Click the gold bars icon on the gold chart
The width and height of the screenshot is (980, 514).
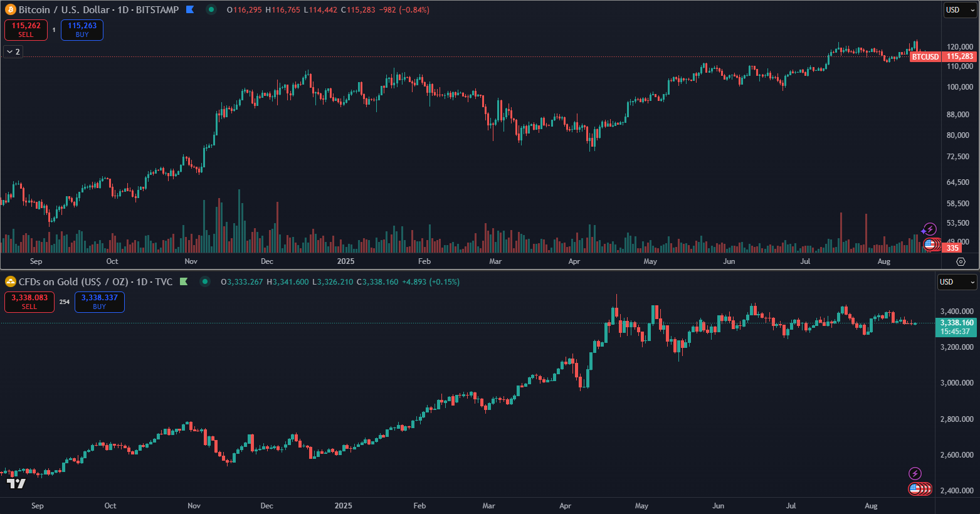11,282
